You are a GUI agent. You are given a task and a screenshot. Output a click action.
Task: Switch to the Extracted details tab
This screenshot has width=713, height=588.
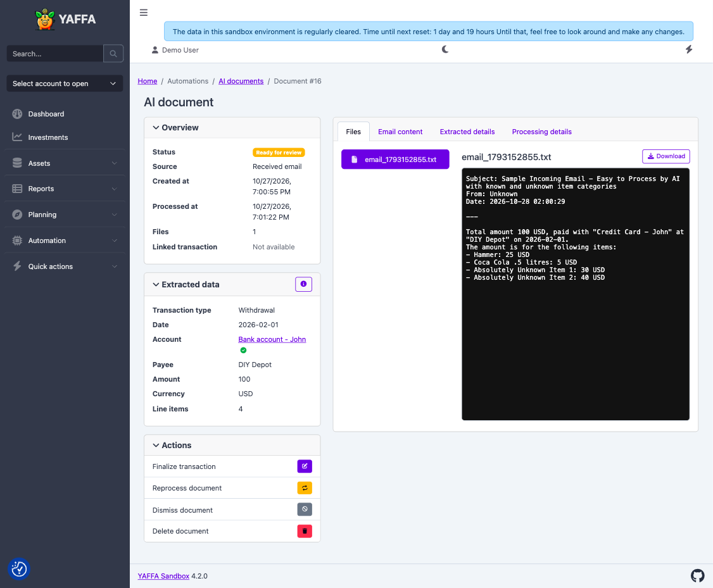point(467,132)
